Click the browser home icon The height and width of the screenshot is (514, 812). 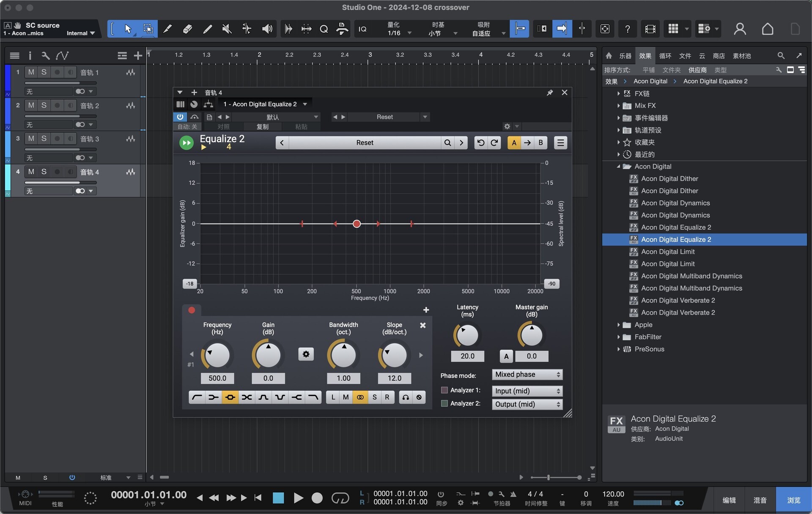(x=609, y=55)
